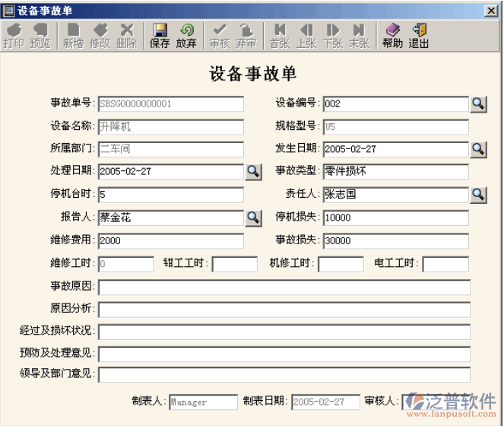Click the 钳工工时 input box
504x426 pixels.
click(234, 264)
